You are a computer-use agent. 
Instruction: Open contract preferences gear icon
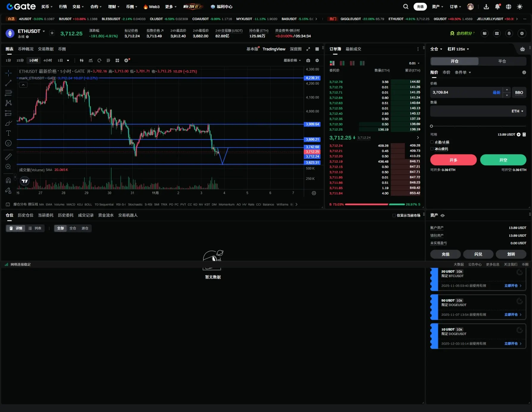(522, 33)
